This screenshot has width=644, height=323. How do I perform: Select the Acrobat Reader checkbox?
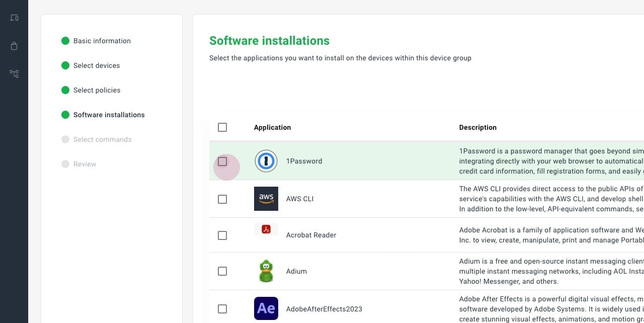pyautogui.click(x=222, y=235)
